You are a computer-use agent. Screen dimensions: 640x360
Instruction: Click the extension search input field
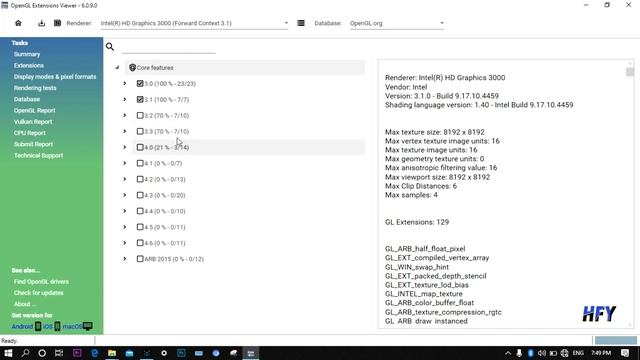[x=169, y=47]
